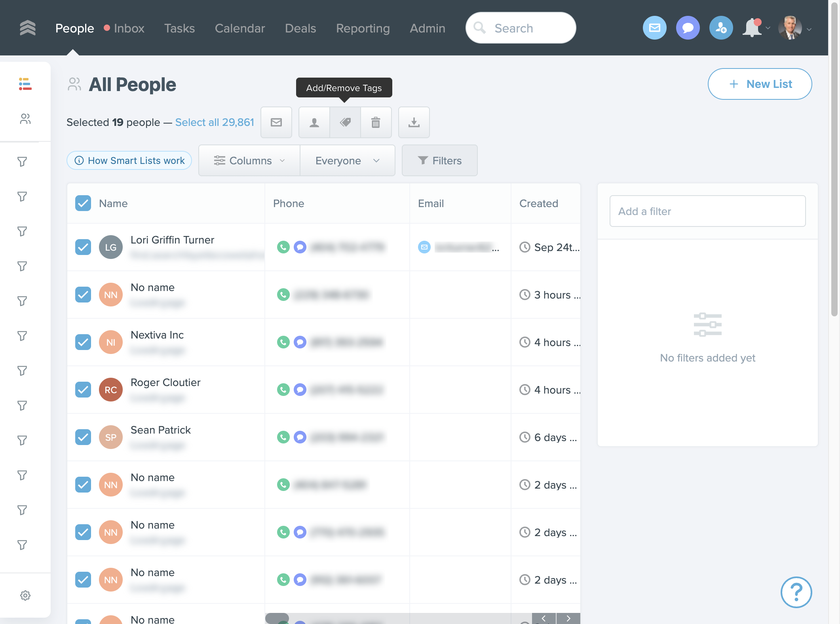Image resolution: width=840 pixels, height=624 pixels.
Task: Open the chat bubble icon in header
Action: [688, 28]
